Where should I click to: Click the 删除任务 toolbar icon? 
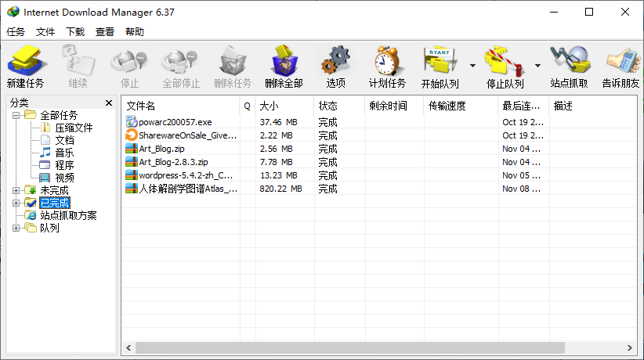[233, 61]
